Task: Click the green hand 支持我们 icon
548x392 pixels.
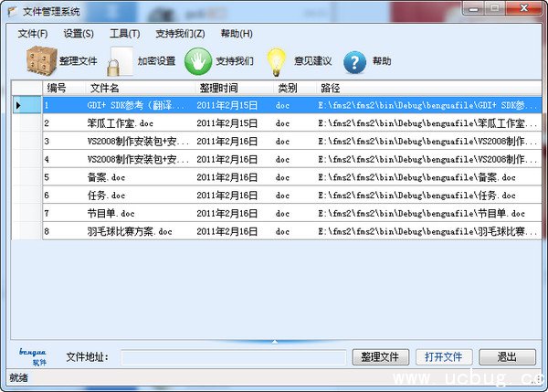Action: [x=197, y=61]
